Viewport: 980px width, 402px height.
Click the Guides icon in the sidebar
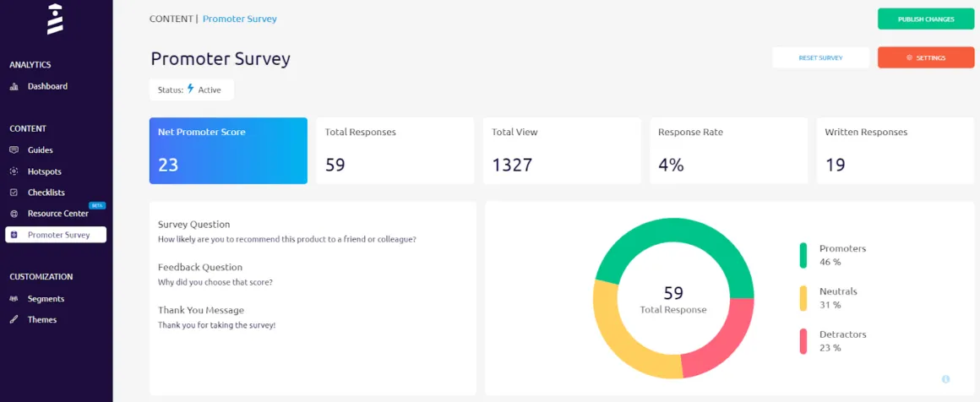coord(14,150)
